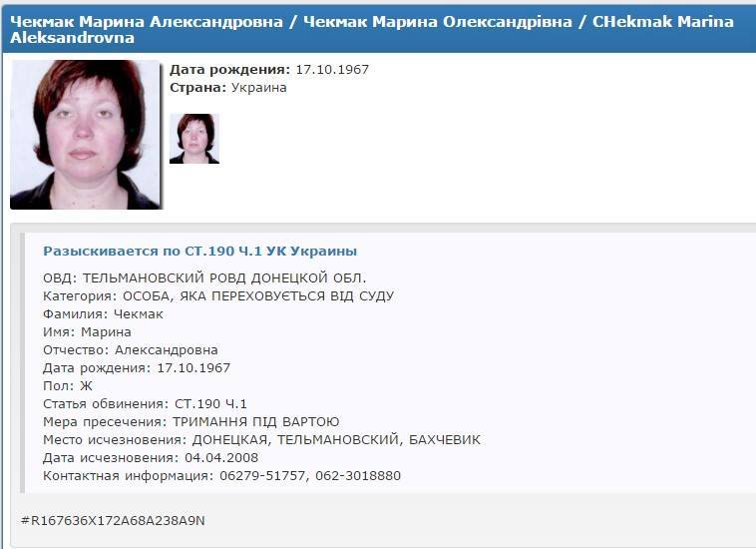Open the large profile photo

(86, 135)
